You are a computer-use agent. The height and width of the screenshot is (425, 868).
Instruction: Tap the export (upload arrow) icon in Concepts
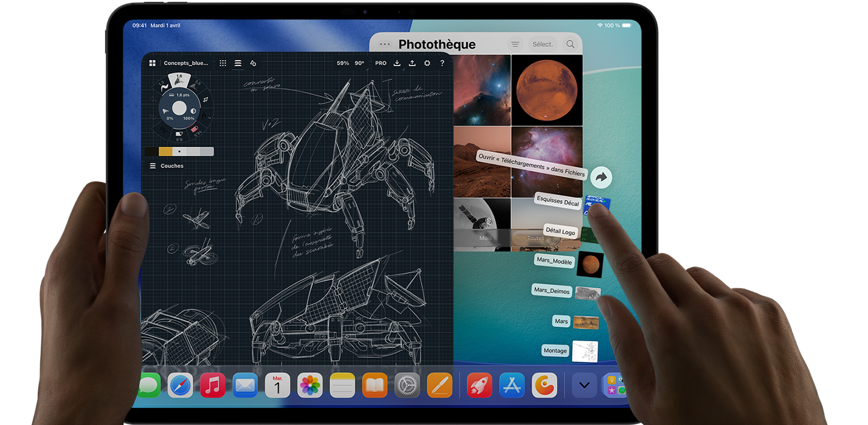(x=412, y=63)
